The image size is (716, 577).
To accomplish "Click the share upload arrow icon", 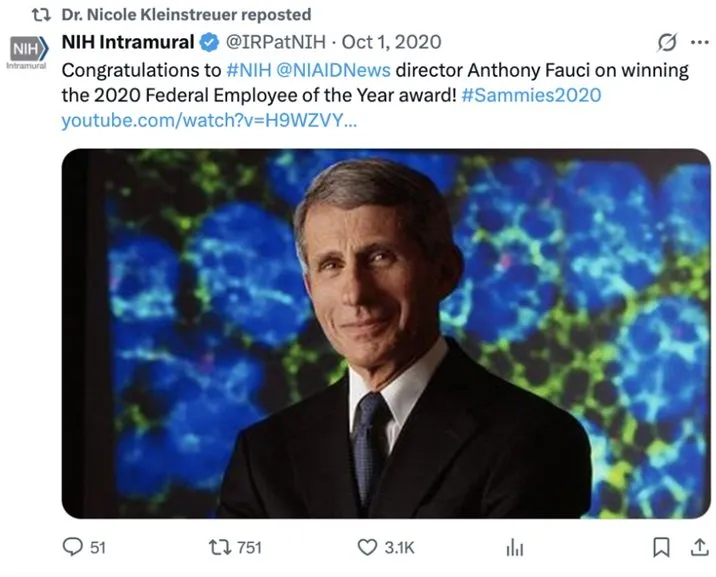I will [x=697, y=547].
